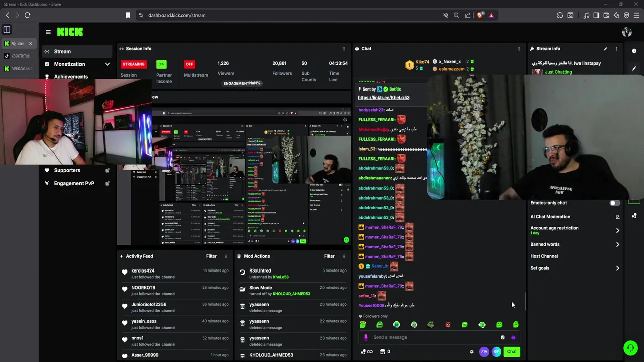Click the Just Chatting category link
The width and height of the screenshot is (644, 362).
pyautogui.click(x=558, y=72)
